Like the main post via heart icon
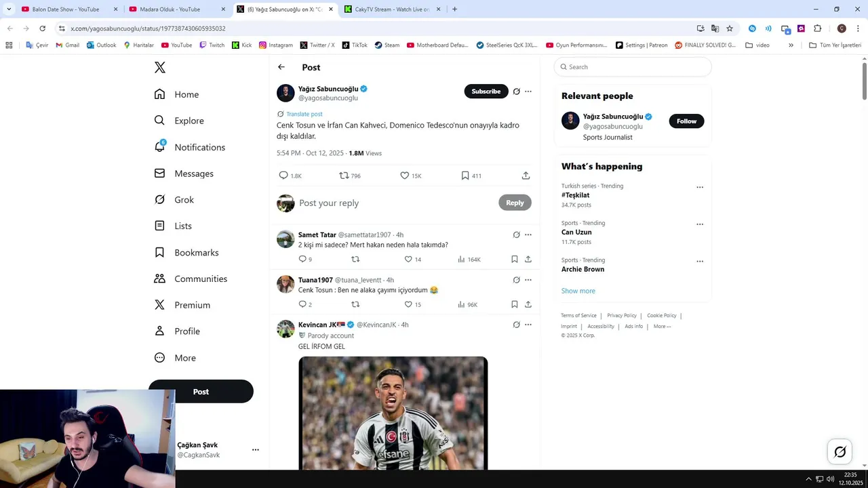This screenshot has height=488, width=868. point(405,176)
